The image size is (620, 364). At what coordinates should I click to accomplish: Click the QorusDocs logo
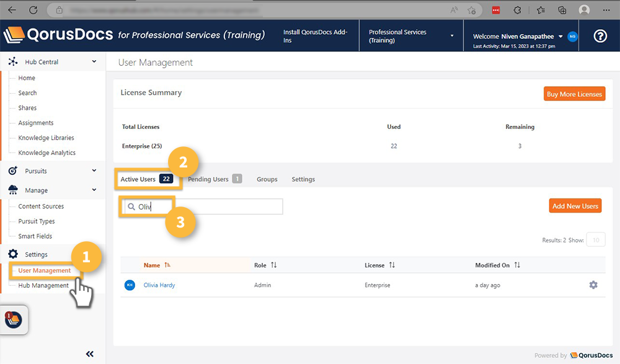[x=58, y=35]
